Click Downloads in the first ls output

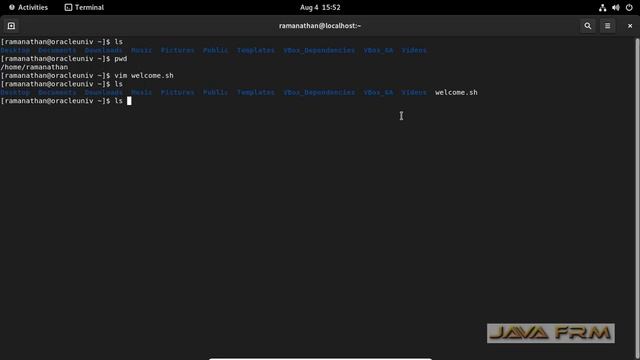tap(104, 50)
